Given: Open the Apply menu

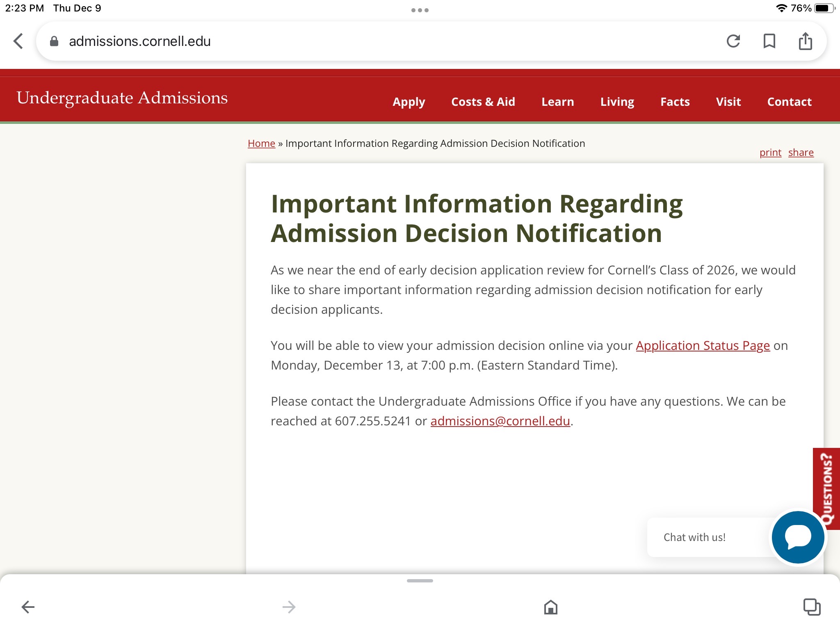Looking at the screenshot, I should pos(409,102).
